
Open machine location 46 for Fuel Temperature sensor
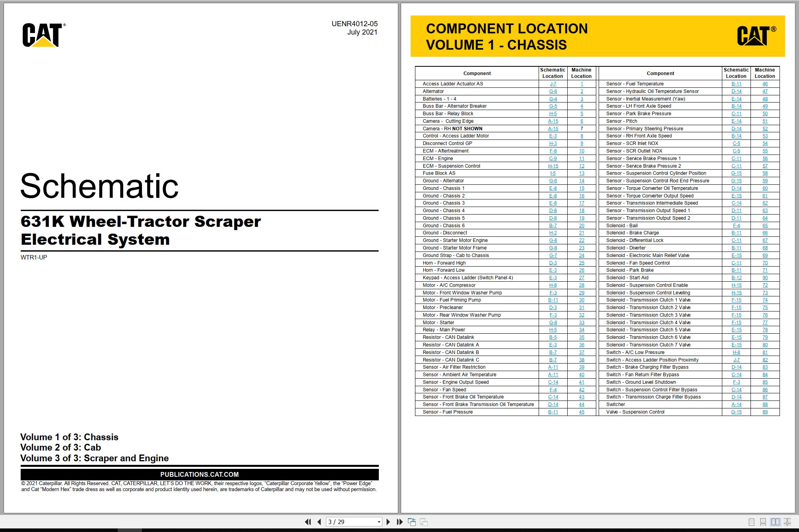(765, 84)
